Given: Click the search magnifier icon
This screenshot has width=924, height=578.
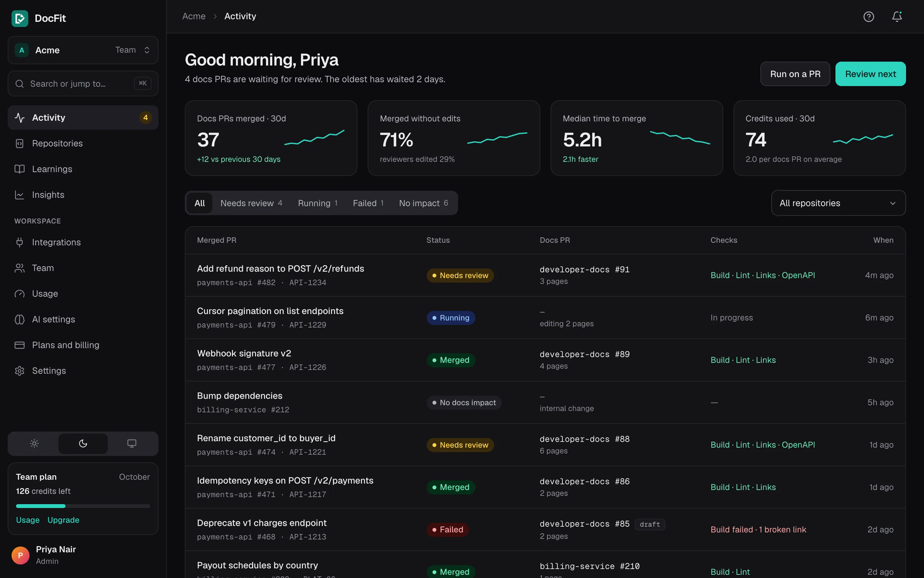Looking at the screenshot, I should click(20, 83).
